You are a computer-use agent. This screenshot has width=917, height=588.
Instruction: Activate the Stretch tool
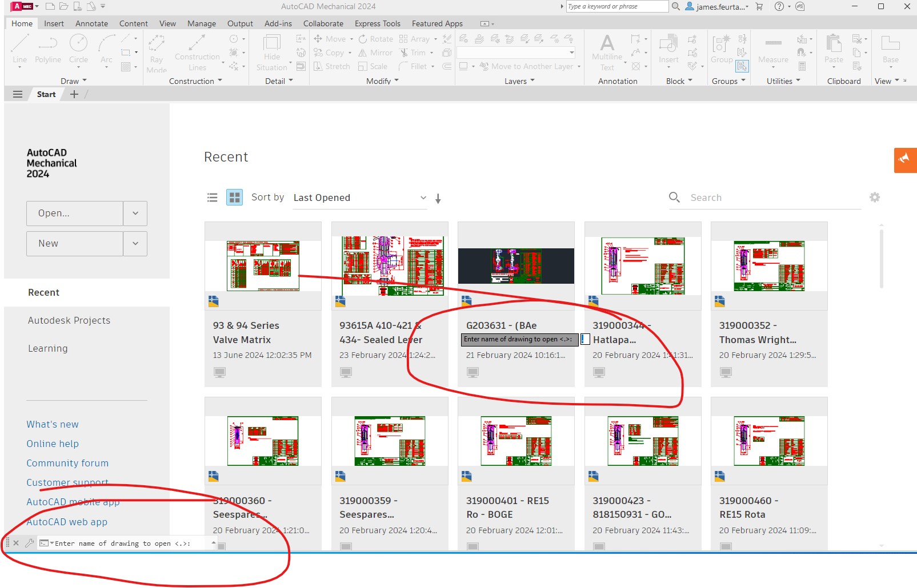click(x=331, y=66)
